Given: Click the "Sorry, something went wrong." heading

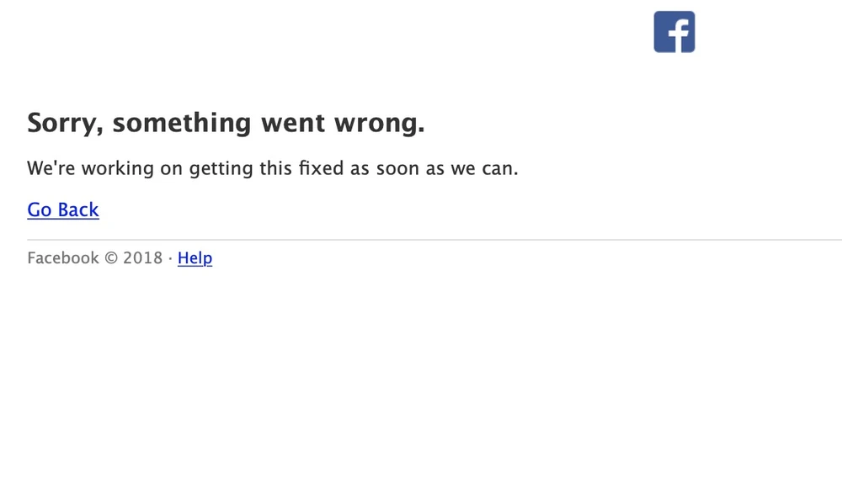Looking at the screenshot, I should click(226, 123).
